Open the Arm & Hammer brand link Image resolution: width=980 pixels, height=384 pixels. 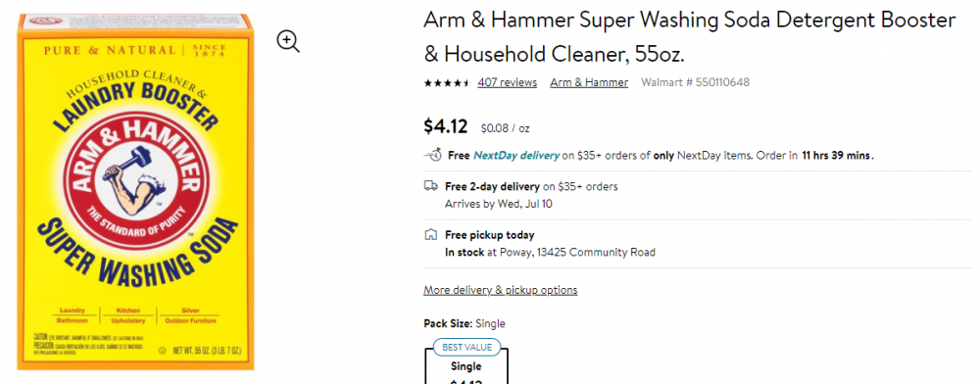589,82
